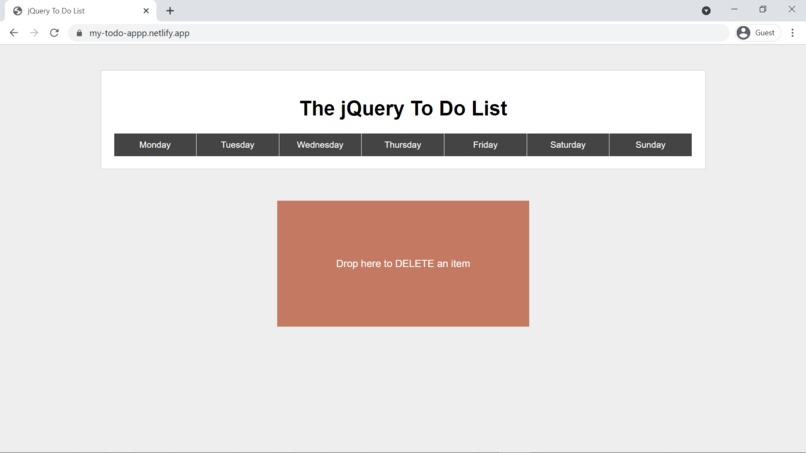
Task: Open the Thursday tab
Action: point(402,145)
